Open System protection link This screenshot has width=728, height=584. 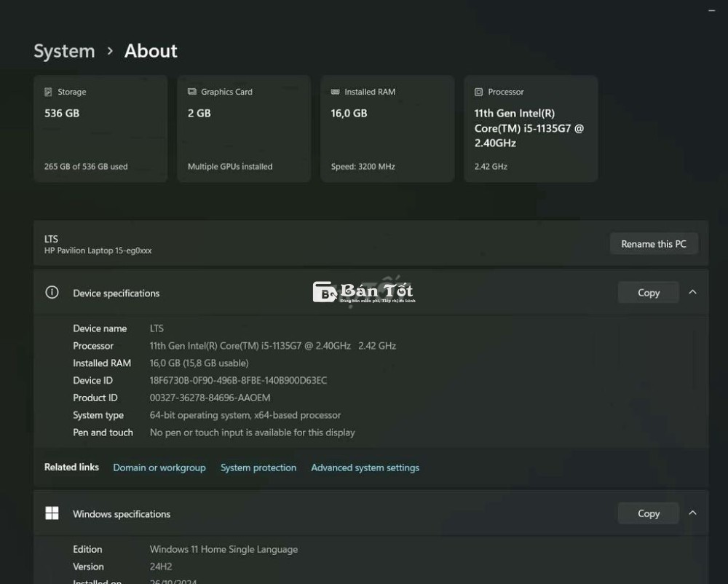pos(258,467)
